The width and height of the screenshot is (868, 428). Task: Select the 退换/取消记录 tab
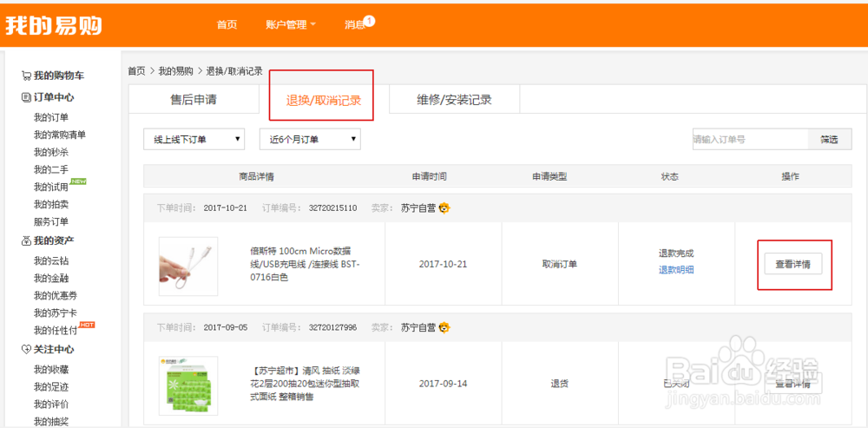coord(324,100)
